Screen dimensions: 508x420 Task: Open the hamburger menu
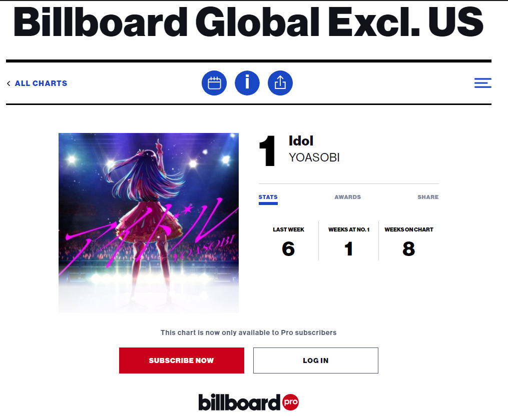pyautogui.click(x=482, y=83)
